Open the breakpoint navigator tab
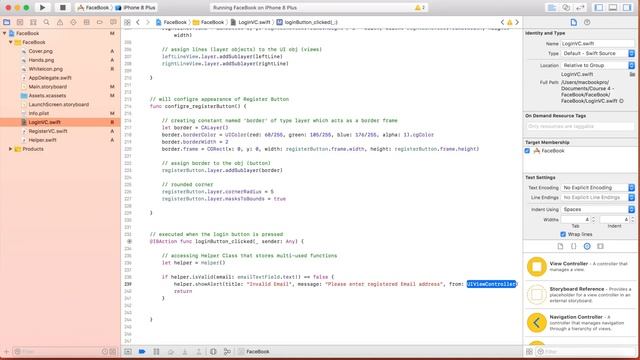Screen dimensions: 640x360 pyautogui.click(x=100, y=22)
